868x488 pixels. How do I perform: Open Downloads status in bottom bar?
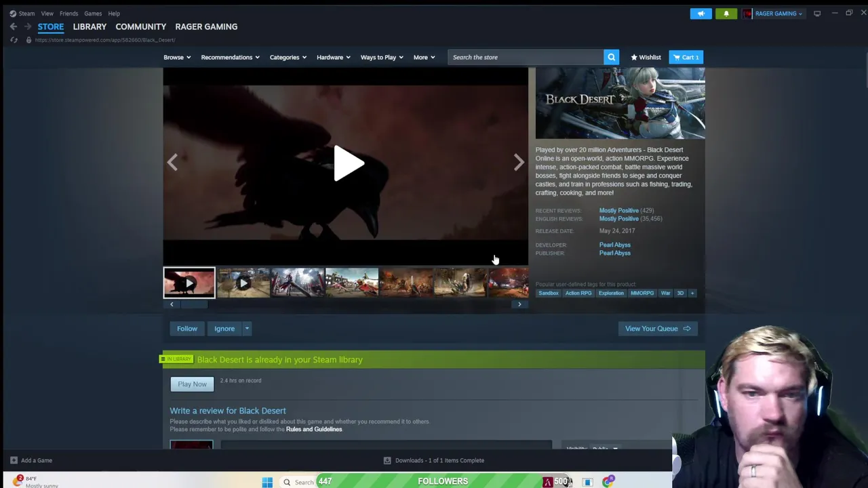click(x=434, y=460)
